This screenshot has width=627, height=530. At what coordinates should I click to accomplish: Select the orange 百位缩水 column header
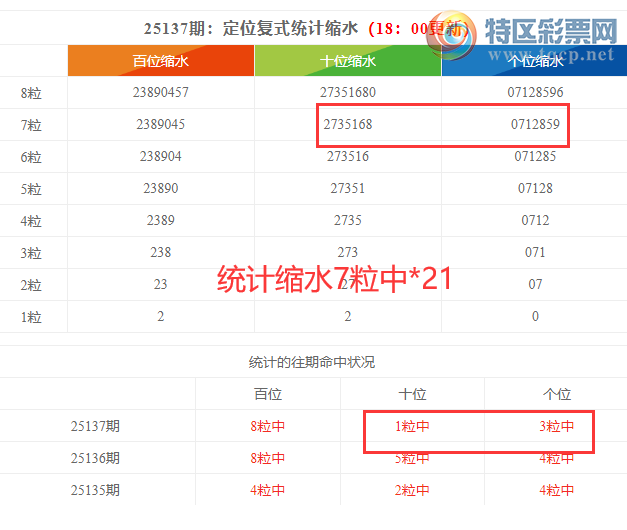click(160, 62)
